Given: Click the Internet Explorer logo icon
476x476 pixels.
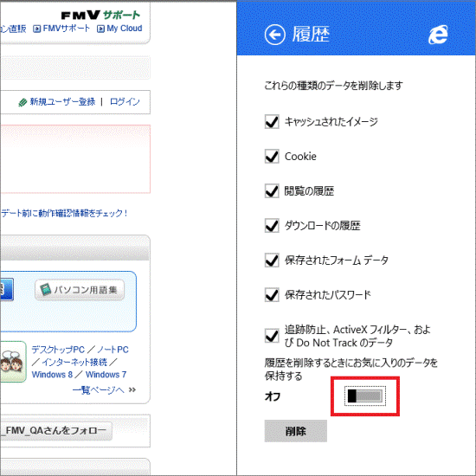Looking at the screenshot, I should pyautogui.click(x=438, y=35).
